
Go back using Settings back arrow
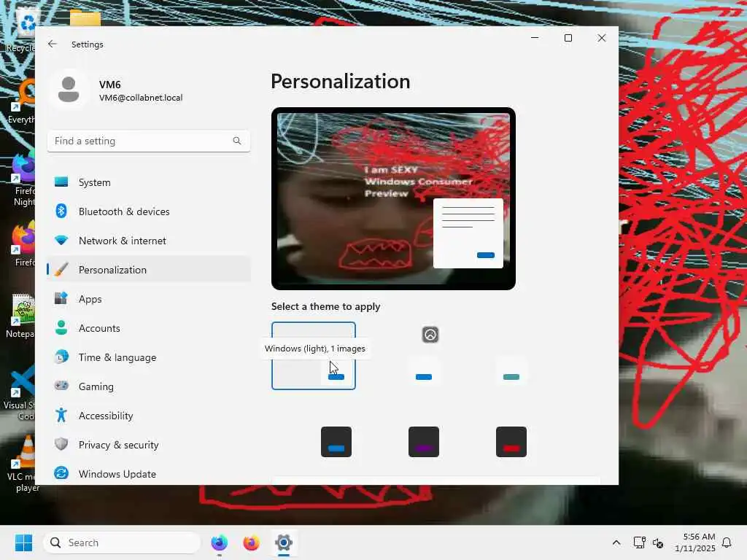(52, 44)
